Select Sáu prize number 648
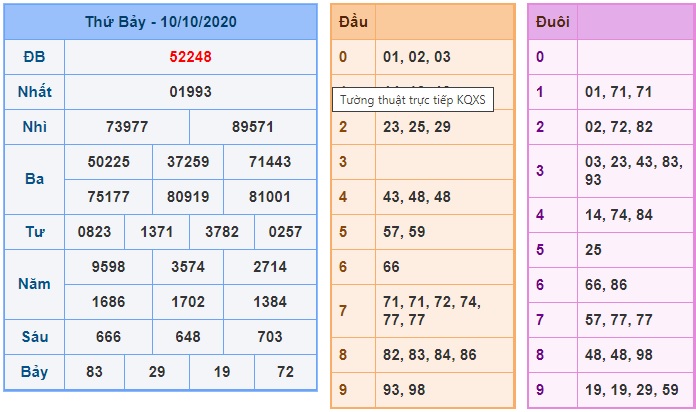 (x=188, y=337)
